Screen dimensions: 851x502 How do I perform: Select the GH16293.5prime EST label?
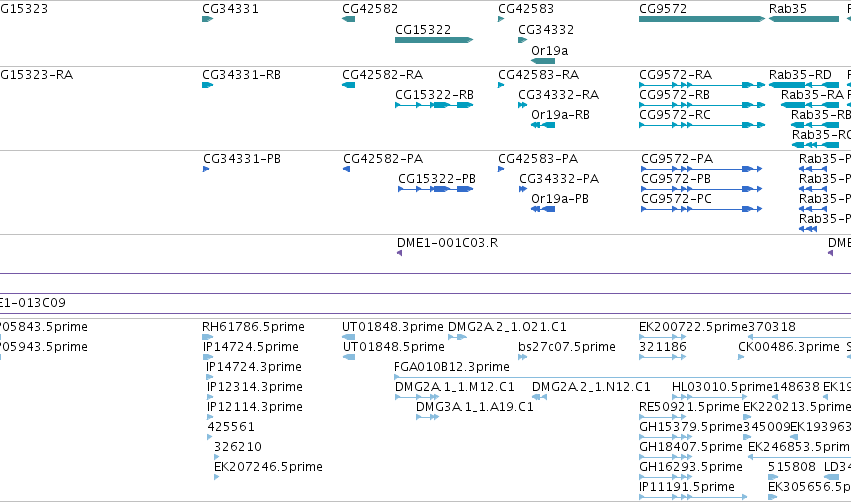click(691, 467)
